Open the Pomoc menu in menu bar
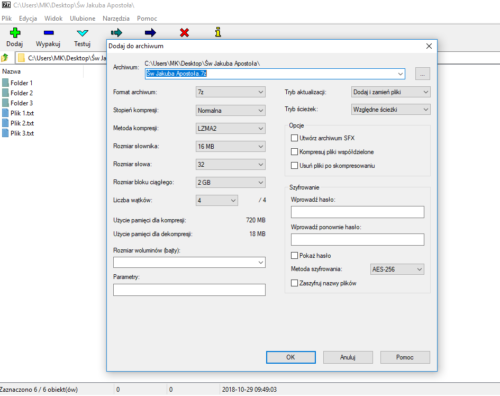Image resolution: width=500 pixels, height=396 pixels. pos(147,18)
